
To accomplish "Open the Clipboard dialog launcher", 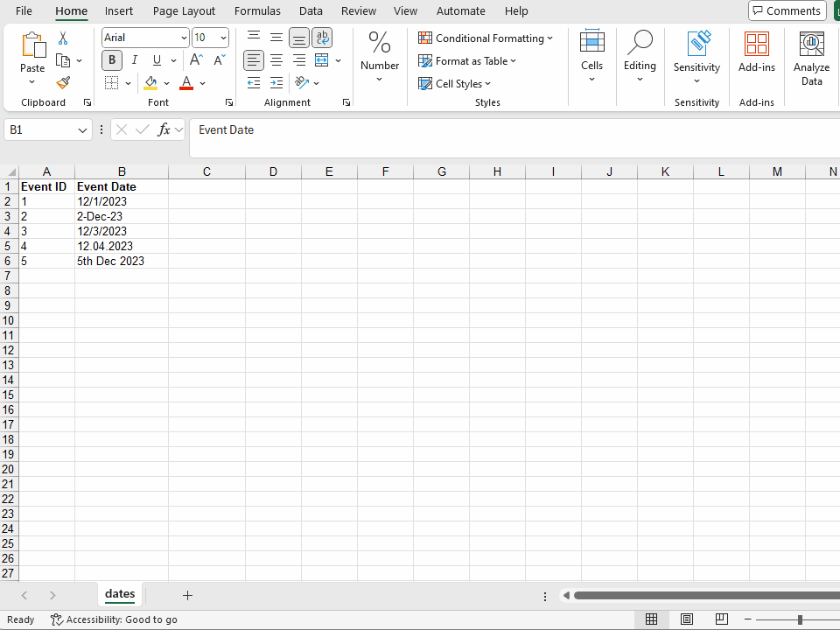I will [x=87, y=102].
